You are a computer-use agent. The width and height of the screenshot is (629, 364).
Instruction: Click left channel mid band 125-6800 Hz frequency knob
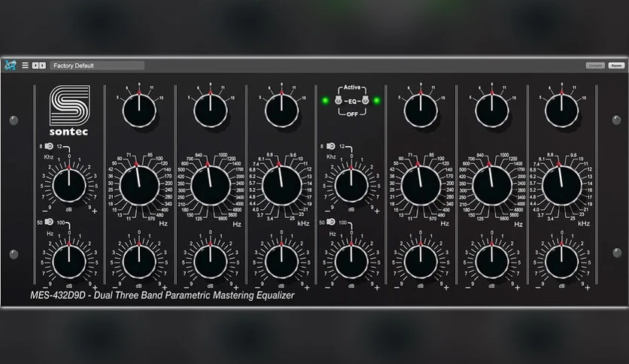[x=211, y=186]
